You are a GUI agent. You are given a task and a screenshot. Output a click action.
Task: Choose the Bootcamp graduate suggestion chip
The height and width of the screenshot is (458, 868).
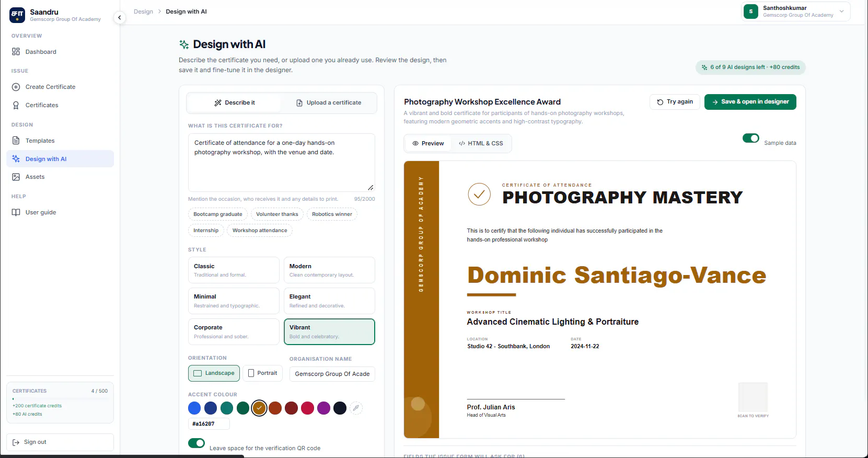pyautogui.click(x=218, y=214)
